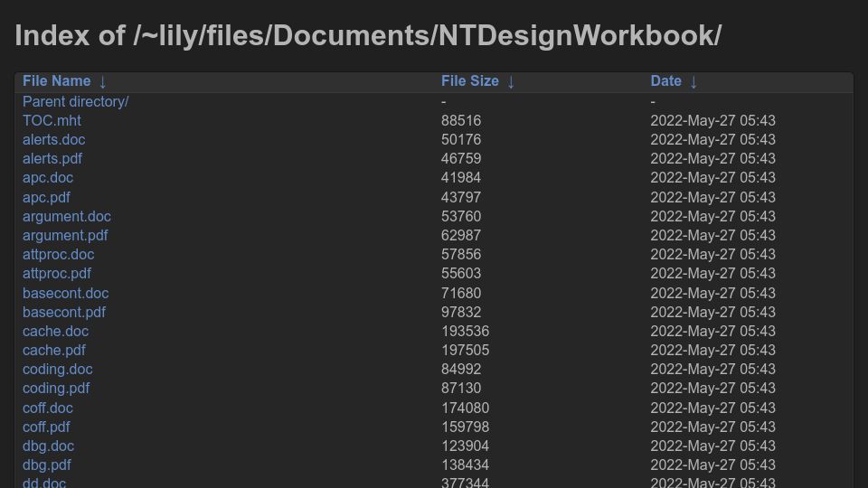Select file size 55603 of attproc.pdf
868x488 pixels.
point(461,273)
